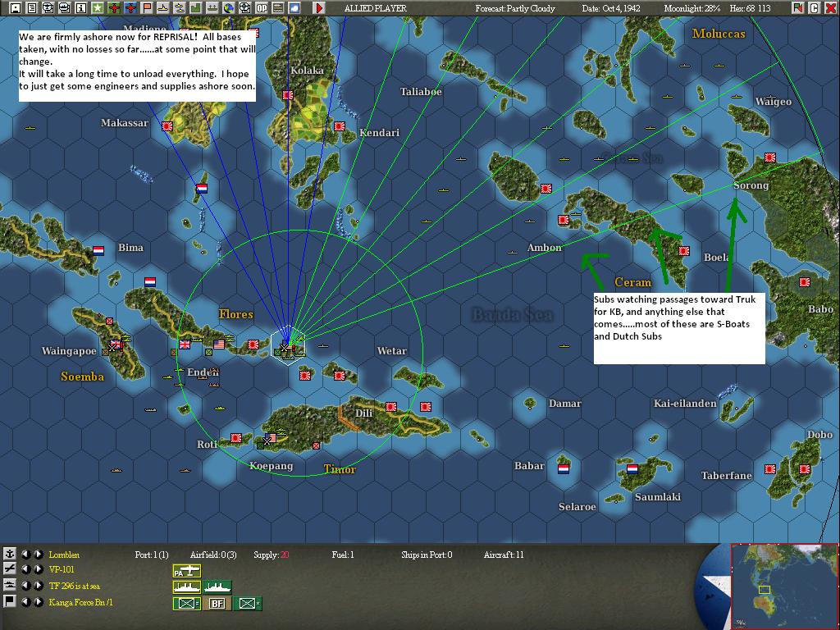
Task: Click the 'Supply: 20' value
Action: point(271,555)
